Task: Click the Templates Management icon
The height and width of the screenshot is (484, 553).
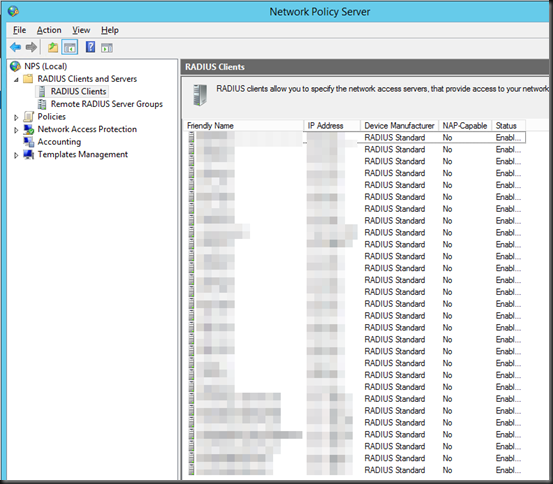Action: pos(29,155)
